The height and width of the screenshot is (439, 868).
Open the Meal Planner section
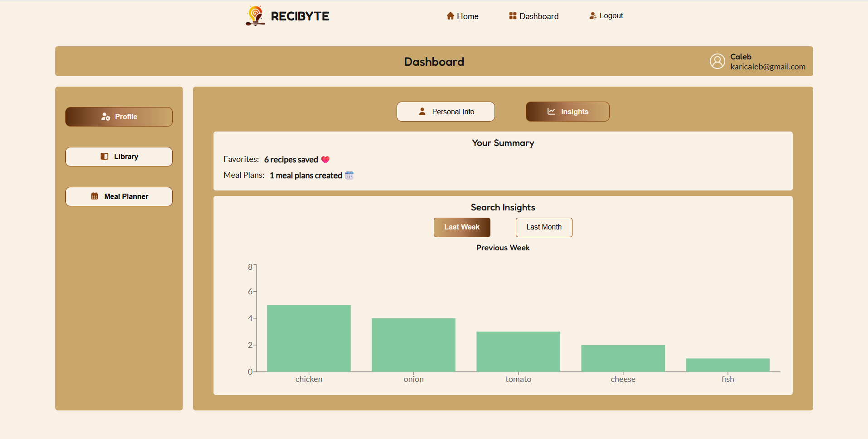pyautogui.click(x=118, y=196)
